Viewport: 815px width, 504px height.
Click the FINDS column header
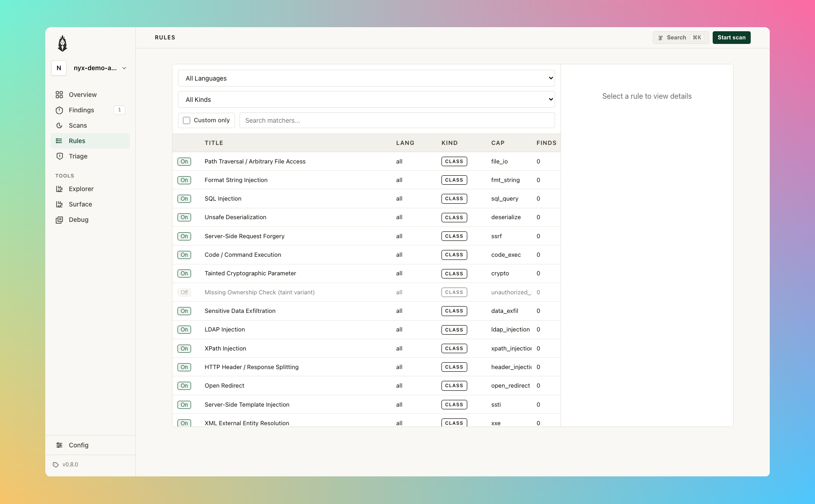[x=547, y=143]
